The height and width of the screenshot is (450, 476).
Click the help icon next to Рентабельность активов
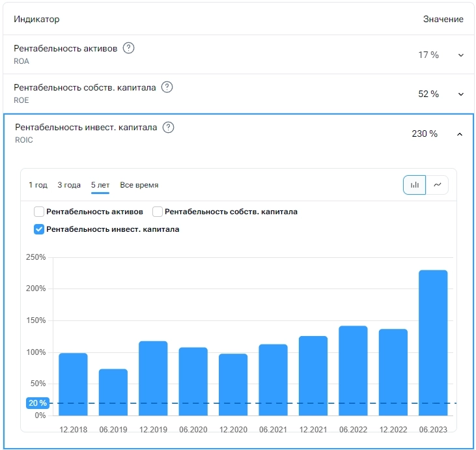[x=128, y=48]
